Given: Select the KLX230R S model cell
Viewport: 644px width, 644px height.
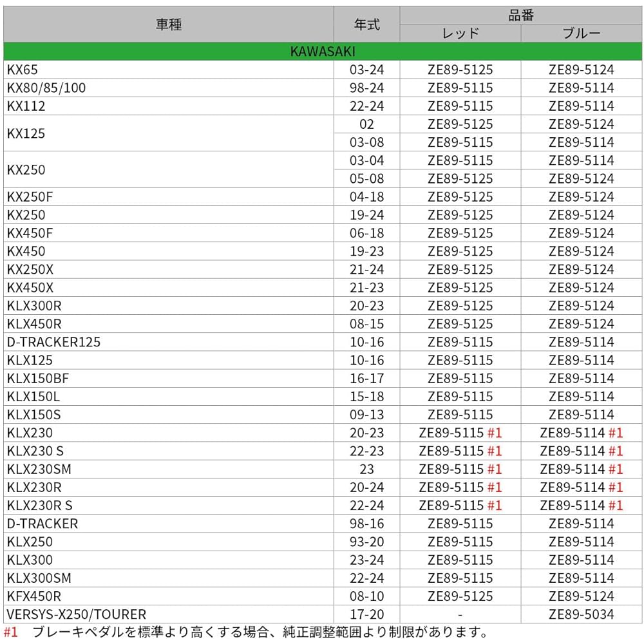Looking at the screenshot, I should pyautogui.click(x=168, y=505).
